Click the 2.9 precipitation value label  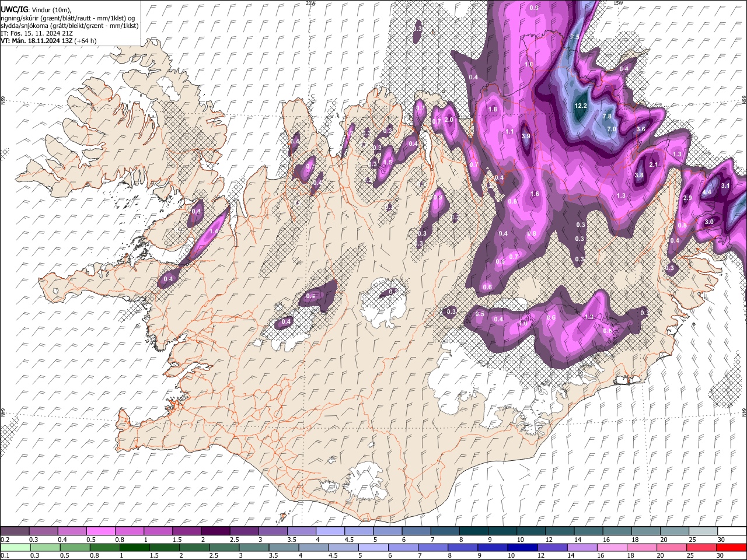pos(687,198)
